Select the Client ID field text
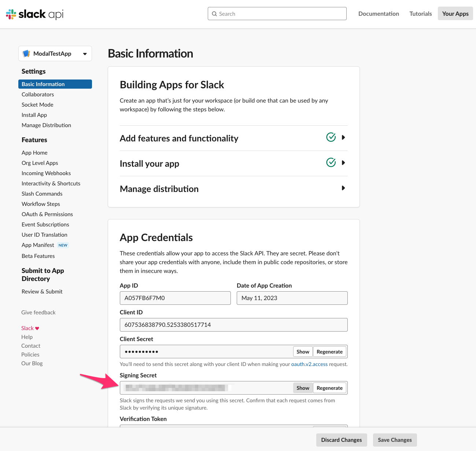The width and height of the screenshot is (476, 451). pos(233,325)
